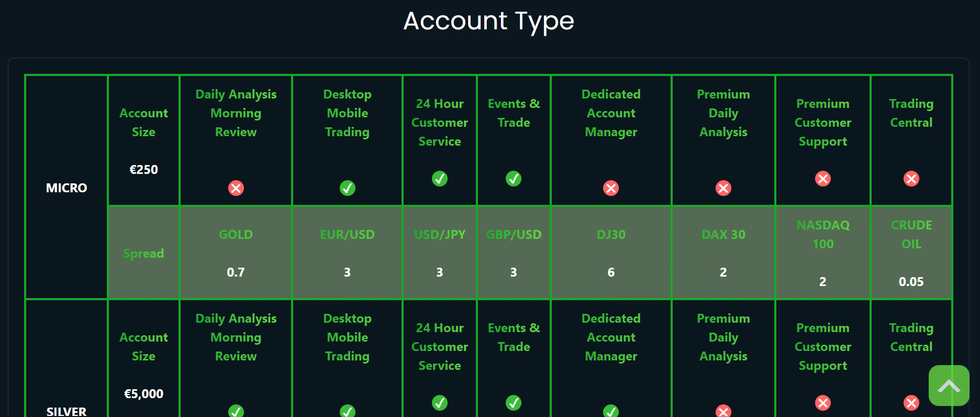Click the GOLD spread value 0.7

pos(236,272)
